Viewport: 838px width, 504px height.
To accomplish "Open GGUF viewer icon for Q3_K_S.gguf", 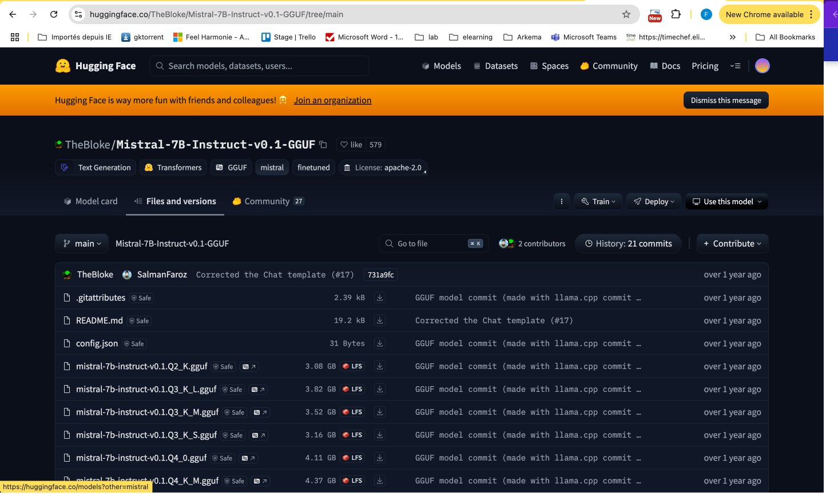I will coord(259,435).
